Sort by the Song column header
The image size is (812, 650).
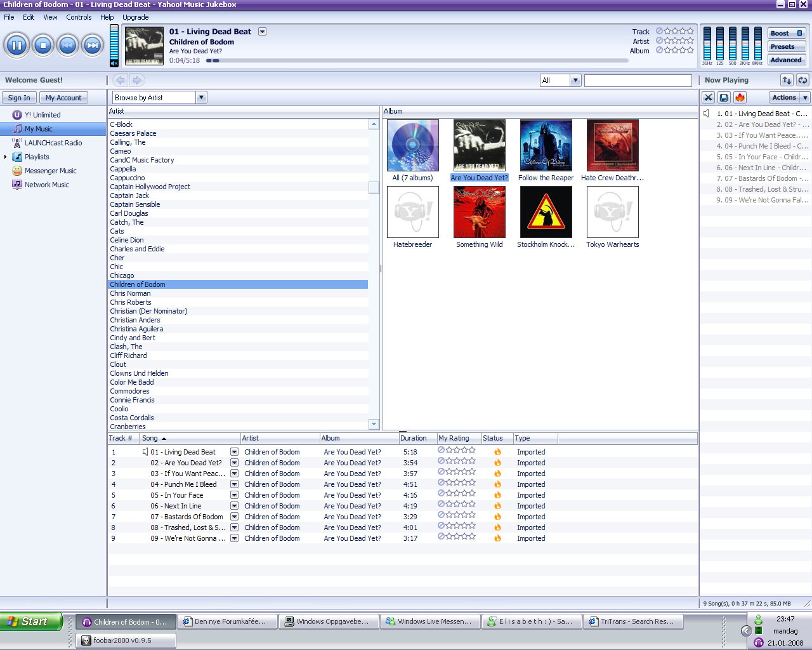tap(190, 438)
